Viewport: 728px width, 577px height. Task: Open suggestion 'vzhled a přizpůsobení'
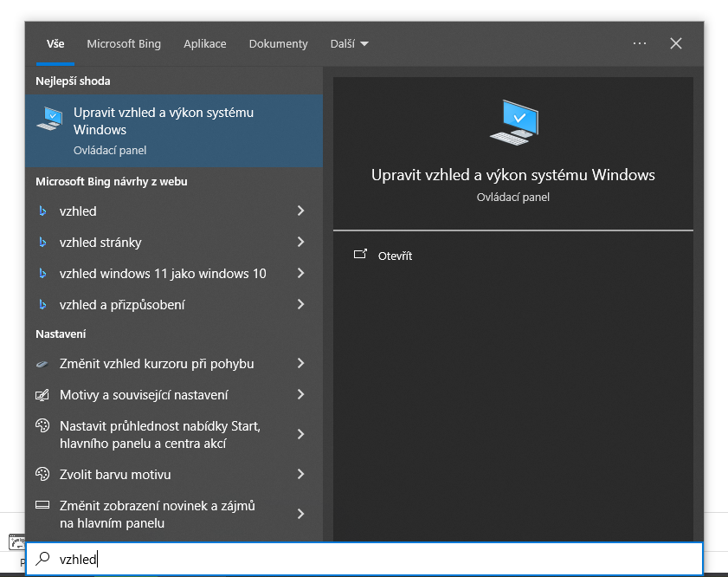coord(174,304)
